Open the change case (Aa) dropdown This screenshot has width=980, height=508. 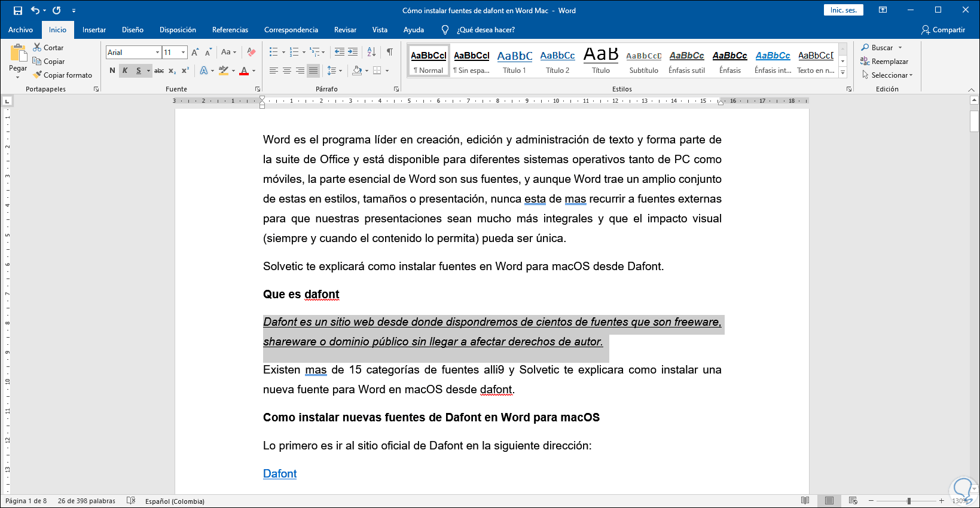[228, 53]
